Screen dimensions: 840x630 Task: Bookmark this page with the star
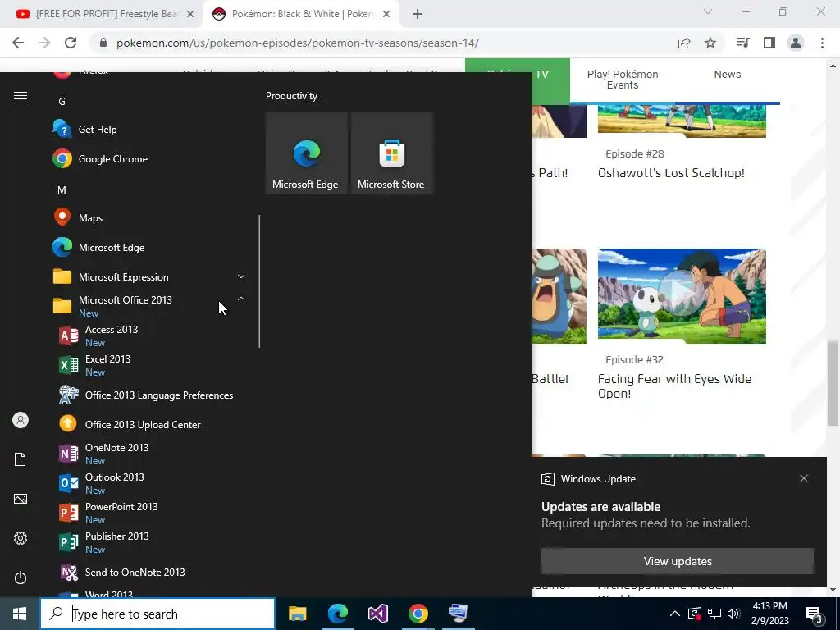coord(710,43)
